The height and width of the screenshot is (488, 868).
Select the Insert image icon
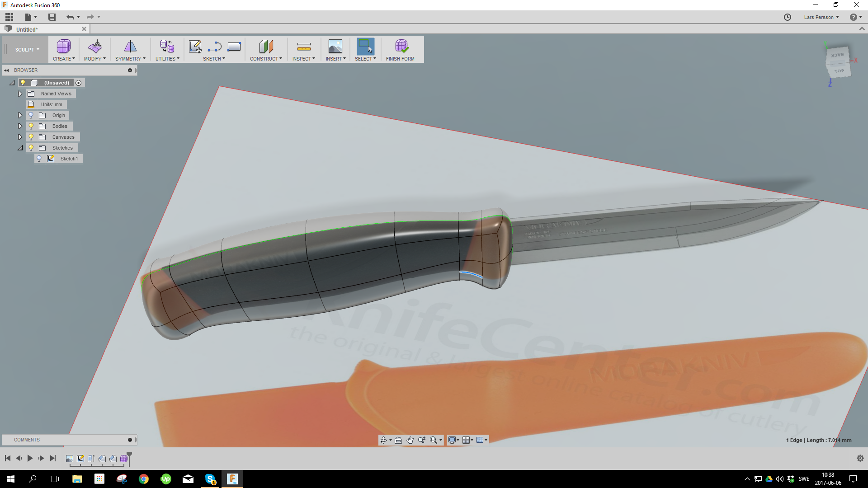click(335, 47)
